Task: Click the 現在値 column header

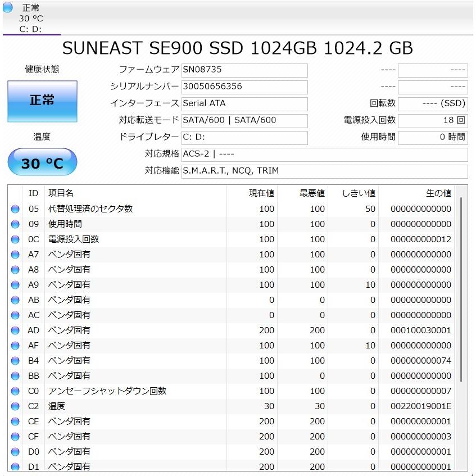Action: click(x=252, y=193)
